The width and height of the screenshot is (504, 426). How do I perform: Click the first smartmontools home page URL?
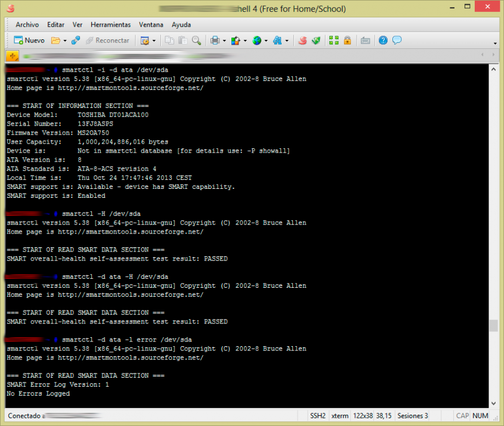[x=131, y=88]
